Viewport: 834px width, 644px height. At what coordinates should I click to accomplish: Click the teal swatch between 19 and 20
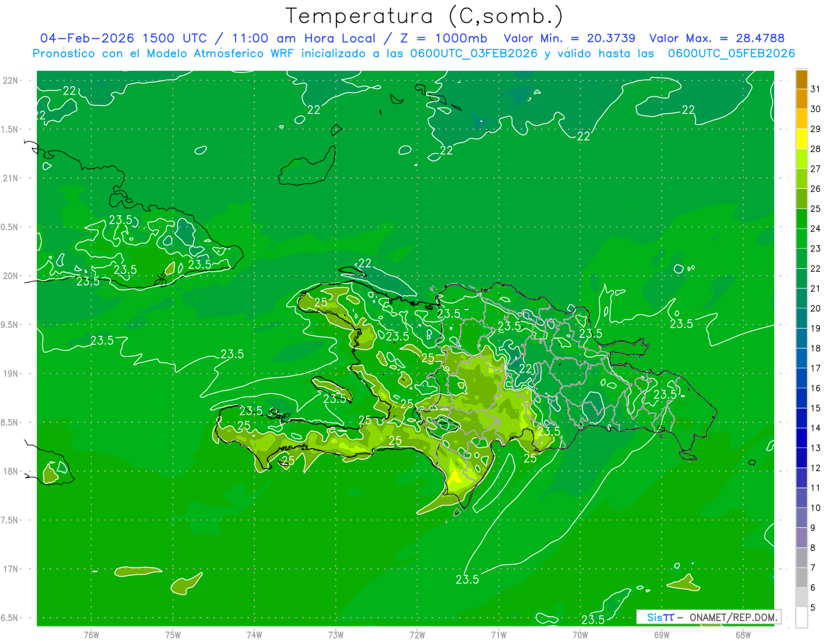[x=801, y=319]
